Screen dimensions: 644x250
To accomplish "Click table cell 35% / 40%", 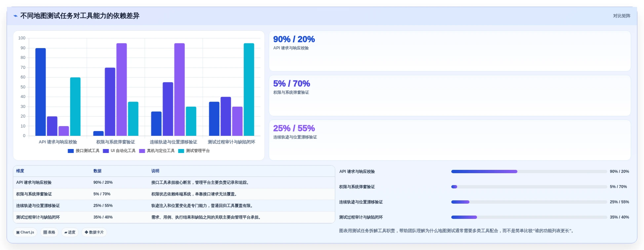I will coord(103,217).
